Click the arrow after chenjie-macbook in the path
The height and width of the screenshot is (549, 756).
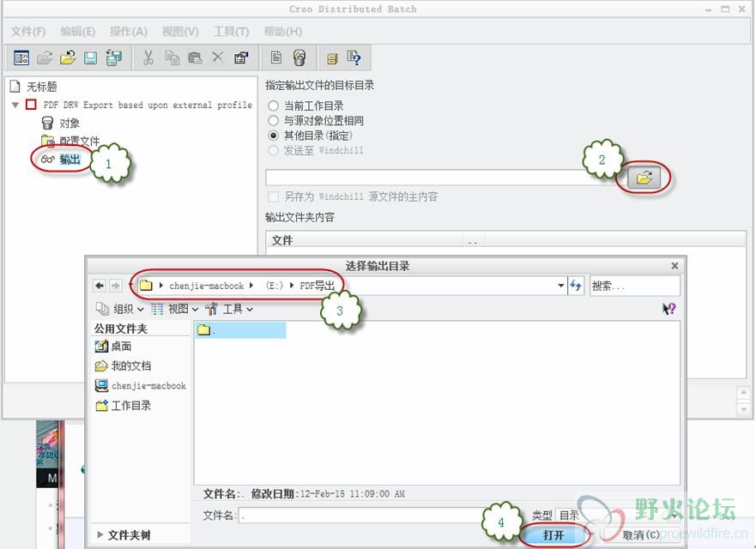251,286
